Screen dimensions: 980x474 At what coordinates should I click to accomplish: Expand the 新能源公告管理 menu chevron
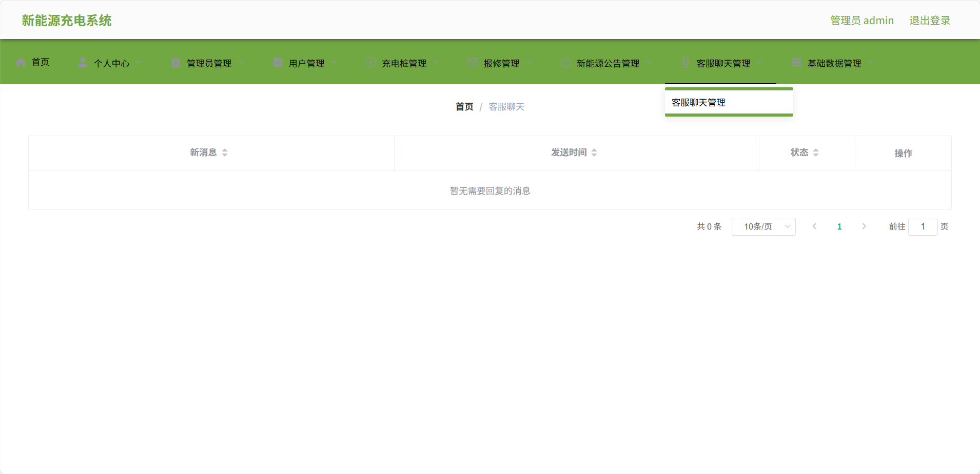(x=649, y=63)
